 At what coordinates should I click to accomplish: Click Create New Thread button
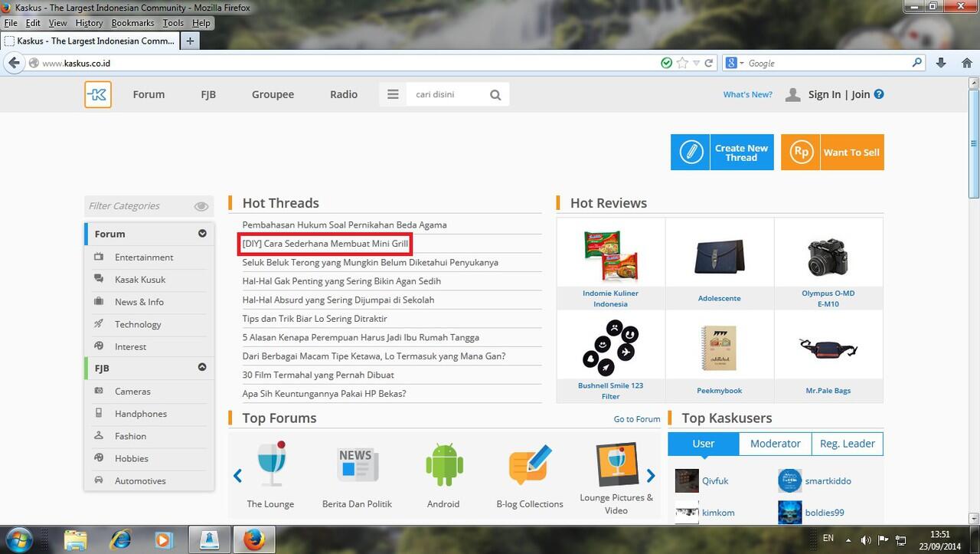tap(722, 152)
